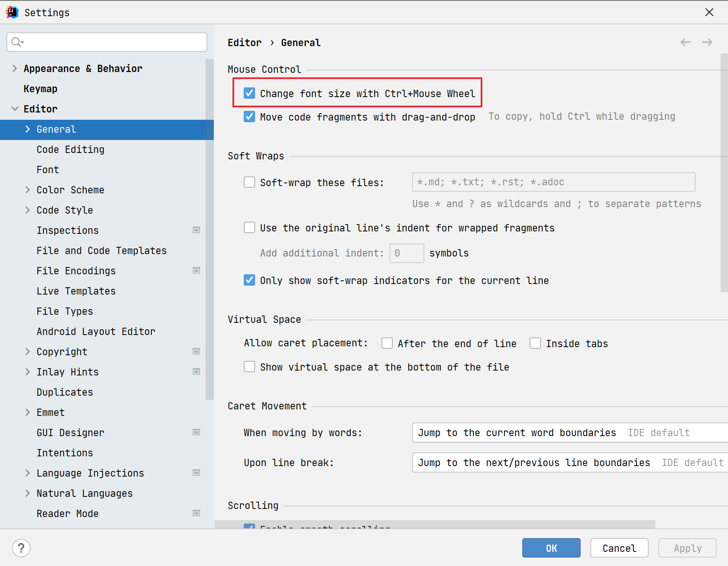Enable Use the original line's indent checkbox
The image size is (728, 566).
(x=249, y=227)
